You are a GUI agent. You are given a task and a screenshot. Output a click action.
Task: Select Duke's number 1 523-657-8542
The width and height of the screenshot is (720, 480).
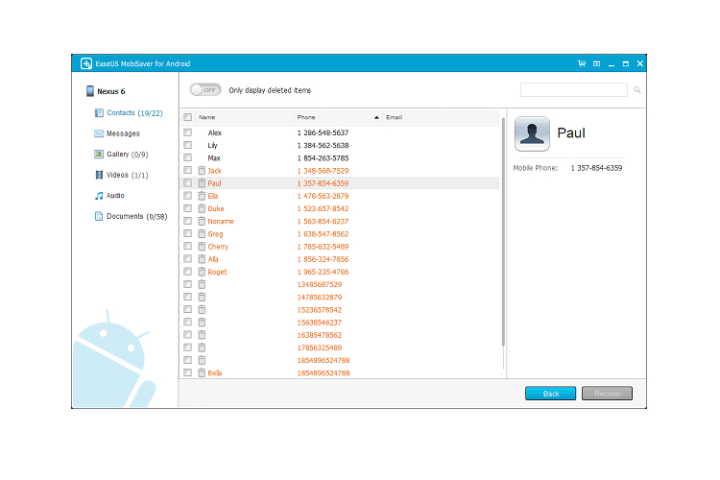[x=323, y=209]
